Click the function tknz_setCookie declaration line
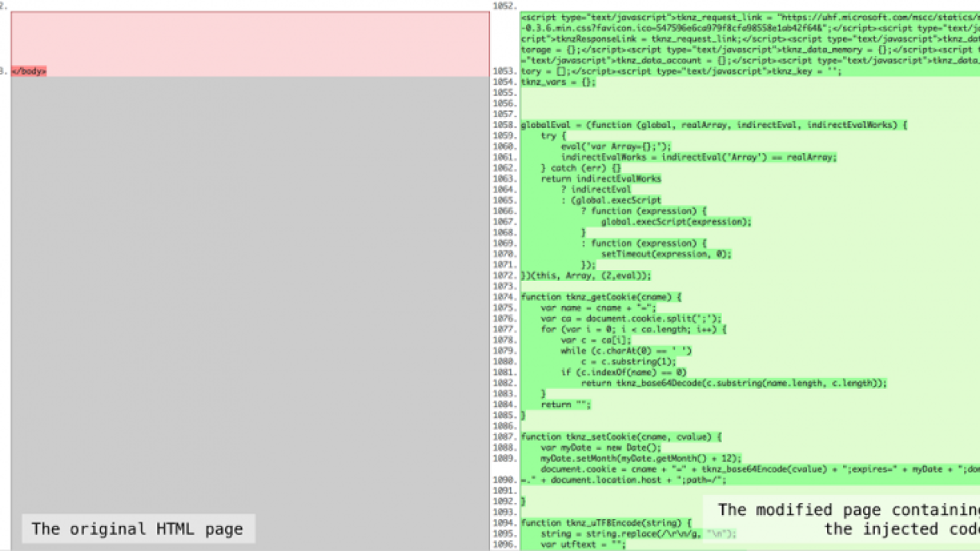The width and height of the screenshot is (980, 551). point(621,437)
